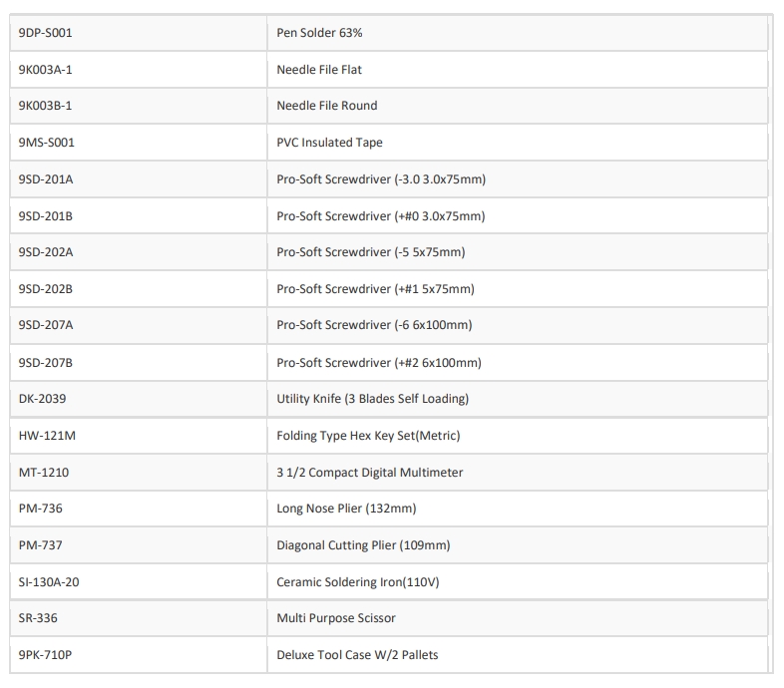Click the 9SD-207B part number
Image resolution: width=784 pixels, height=688 pixels.
pyautogui.click(x=46, y=363)
